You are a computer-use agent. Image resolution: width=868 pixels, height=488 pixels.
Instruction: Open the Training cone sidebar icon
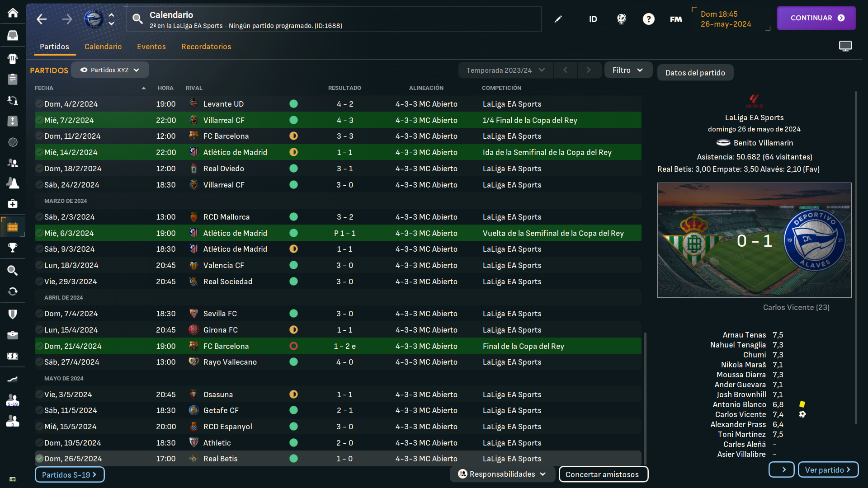13,183
